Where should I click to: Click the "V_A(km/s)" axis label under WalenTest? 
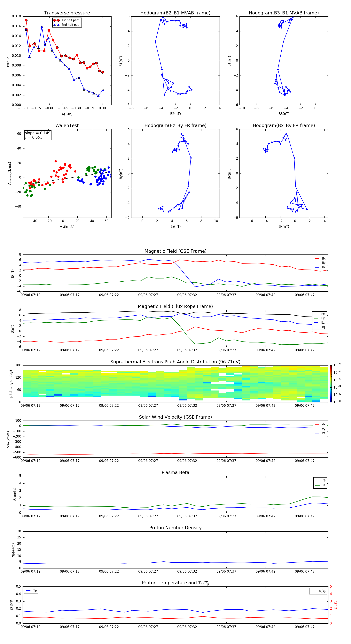coord(67,227)
